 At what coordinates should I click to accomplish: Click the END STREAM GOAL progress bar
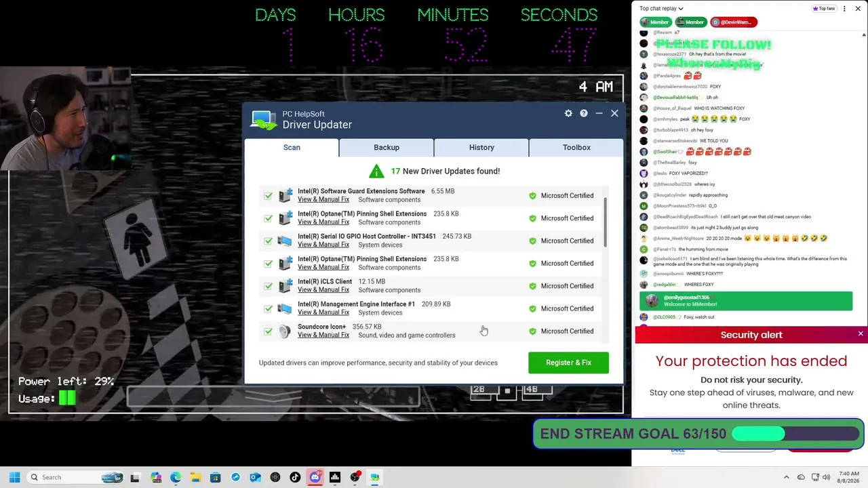(797, 434)
